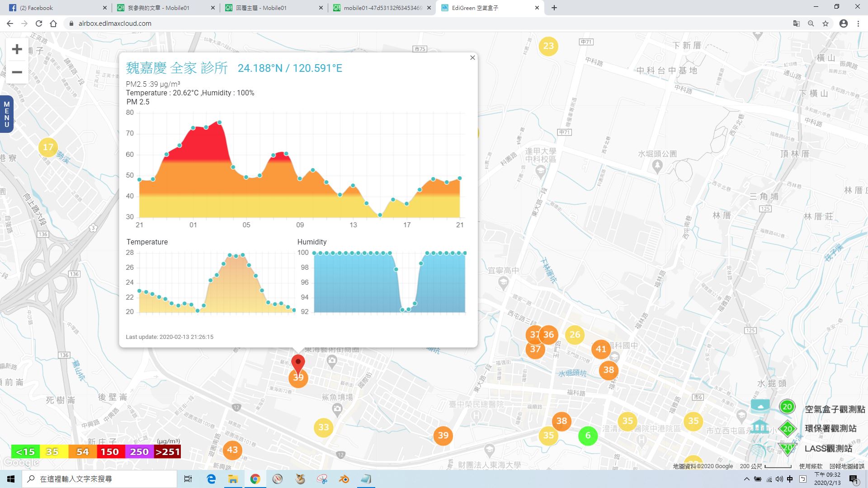
Task: Open the Chrome profile avatar
Action: (x=844, y=23)
